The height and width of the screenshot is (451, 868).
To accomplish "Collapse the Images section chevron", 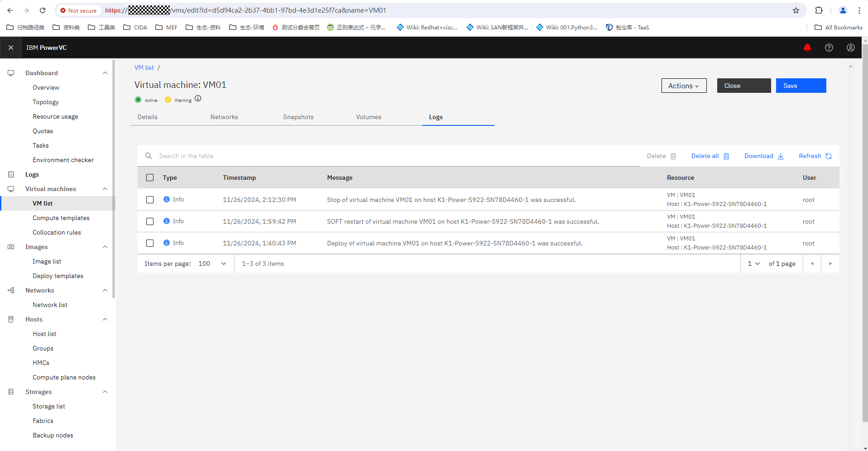I will pyautogui.click(x=105, y=247).
